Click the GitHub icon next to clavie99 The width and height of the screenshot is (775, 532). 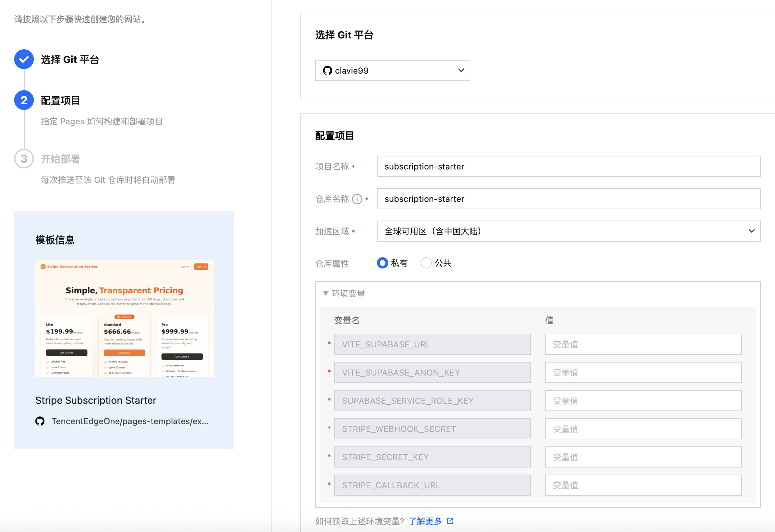(327, 70)
